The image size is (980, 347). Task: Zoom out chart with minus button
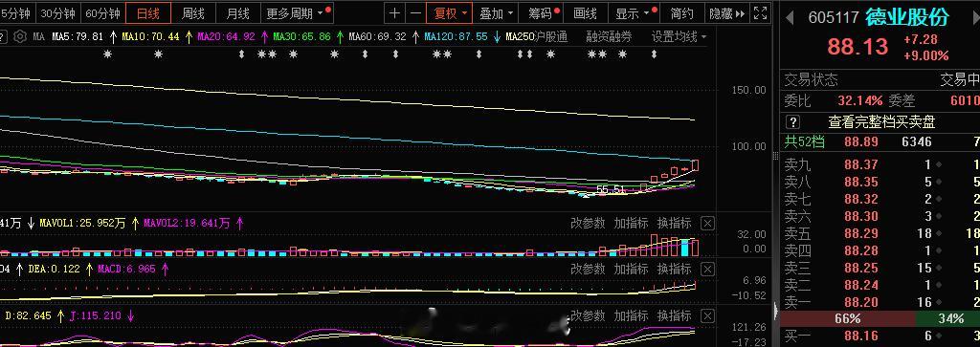coord(415,13)
